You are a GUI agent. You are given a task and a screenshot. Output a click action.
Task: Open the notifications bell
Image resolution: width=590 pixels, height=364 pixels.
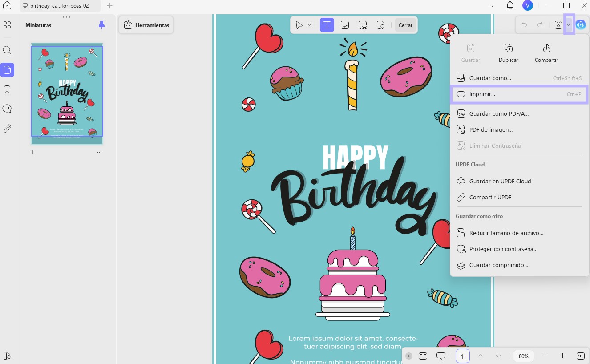coord(510,6)
